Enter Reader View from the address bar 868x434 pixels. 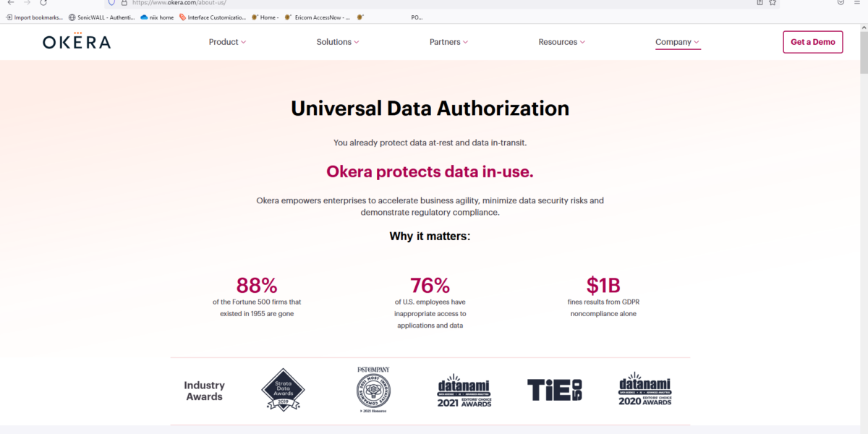(x=759, y=3)
